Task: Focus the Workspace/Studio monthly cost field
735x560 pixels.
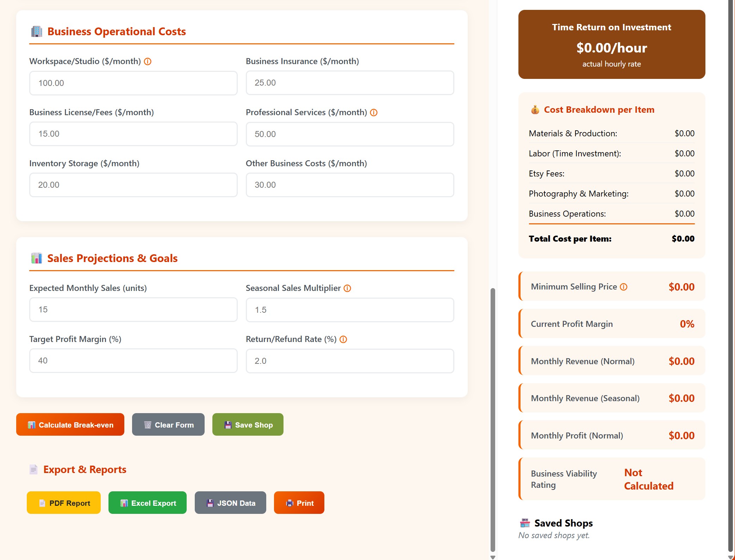Action: point(133,83)
